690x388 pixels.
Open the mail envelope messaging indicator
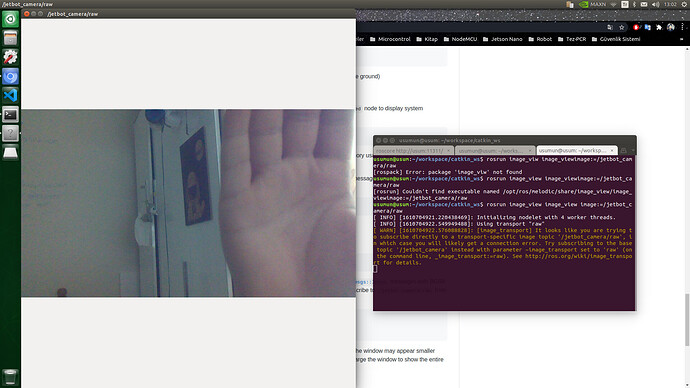(x=644, y=4)
